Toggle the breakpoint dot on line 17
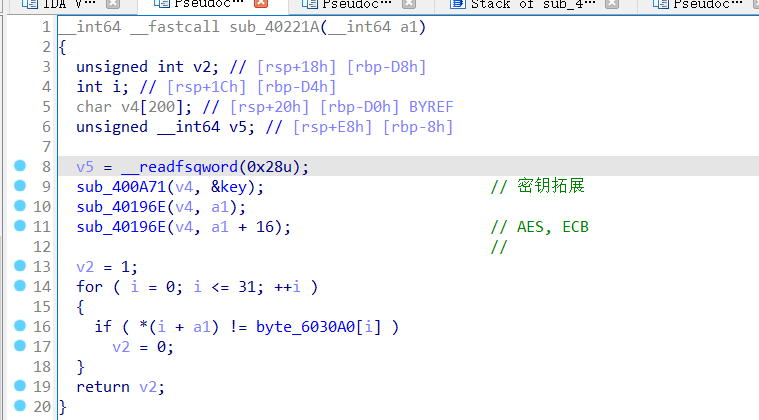This screenshot has width=759, height=420. click(x=20, y=346)
